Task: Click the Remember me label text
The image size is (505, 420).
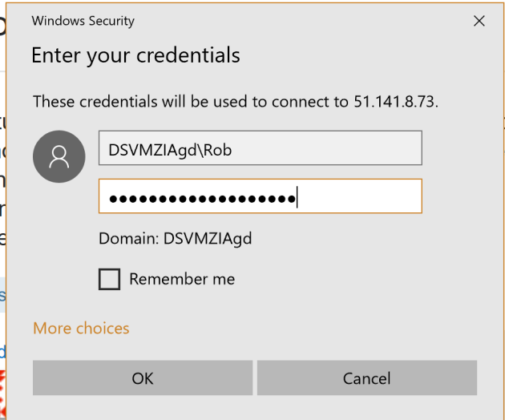Action: [182, 279]
